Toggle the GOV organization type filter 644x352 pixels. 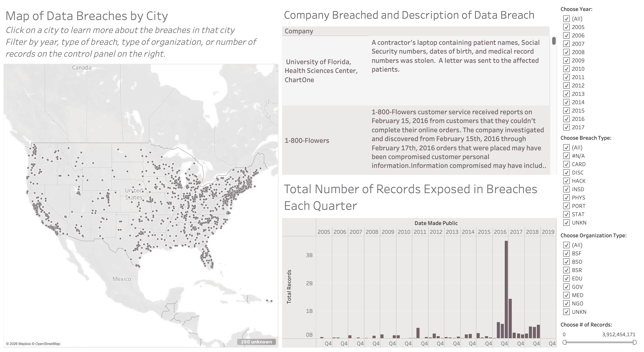[x=566, y=287]
